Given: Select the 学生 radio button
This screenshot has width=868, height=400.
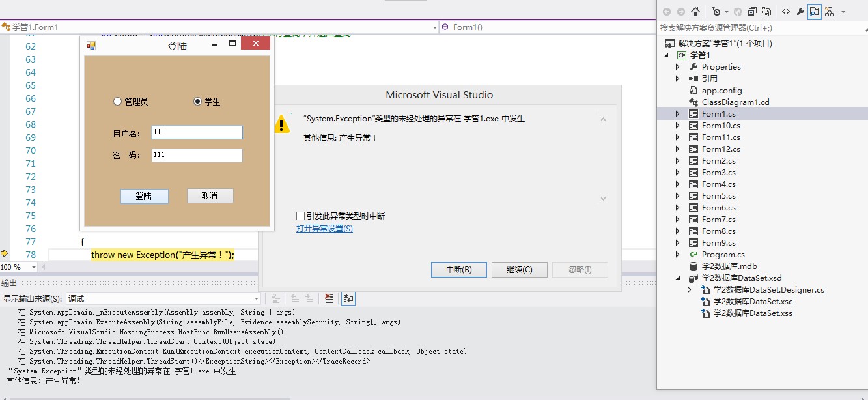Looking at the screenshot, I should pyautogui.click(x=198, y=102).
